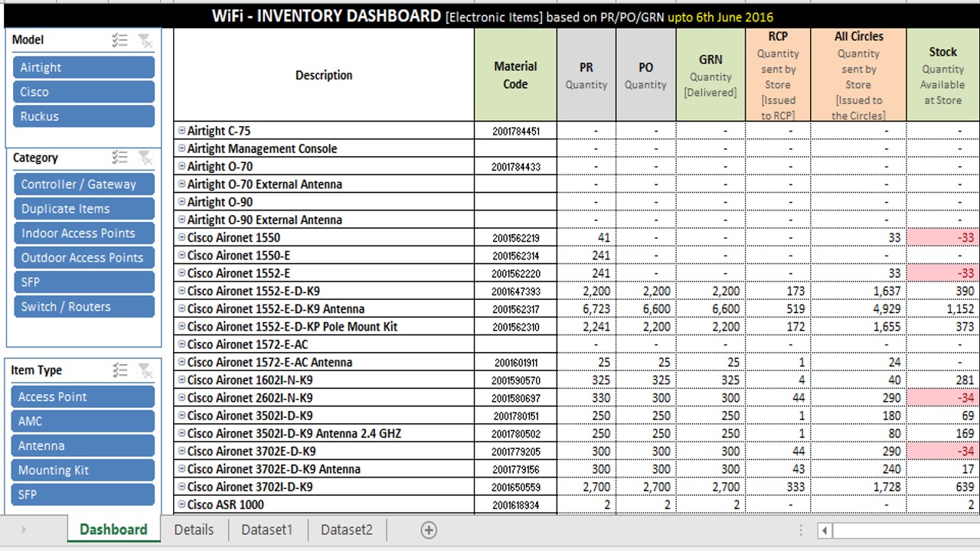Viewport: 980px width, 551px height.
Task: Select the PO Quantity column header
Action: 645,75
